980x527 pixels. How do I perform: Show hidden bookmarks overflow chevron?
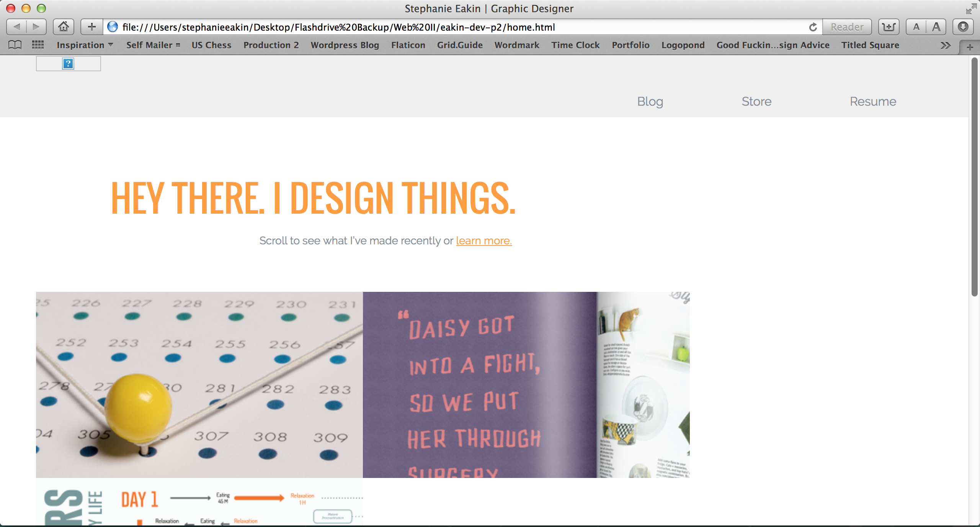[945, 46]
